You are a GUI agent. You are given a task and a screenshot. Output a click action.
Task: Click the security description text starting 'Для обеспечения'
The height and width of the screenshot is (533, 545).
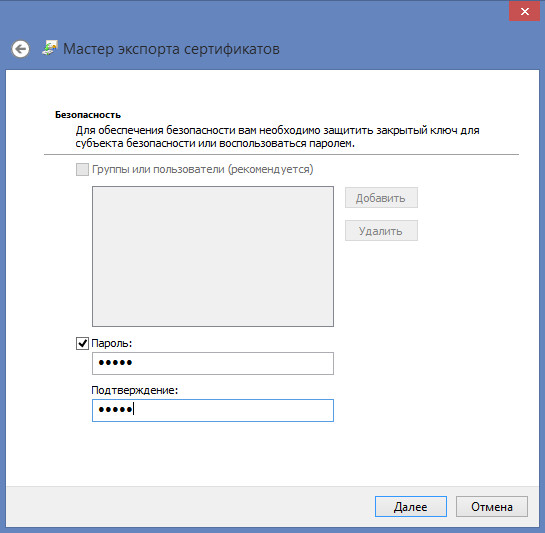[x=277, y=137]
